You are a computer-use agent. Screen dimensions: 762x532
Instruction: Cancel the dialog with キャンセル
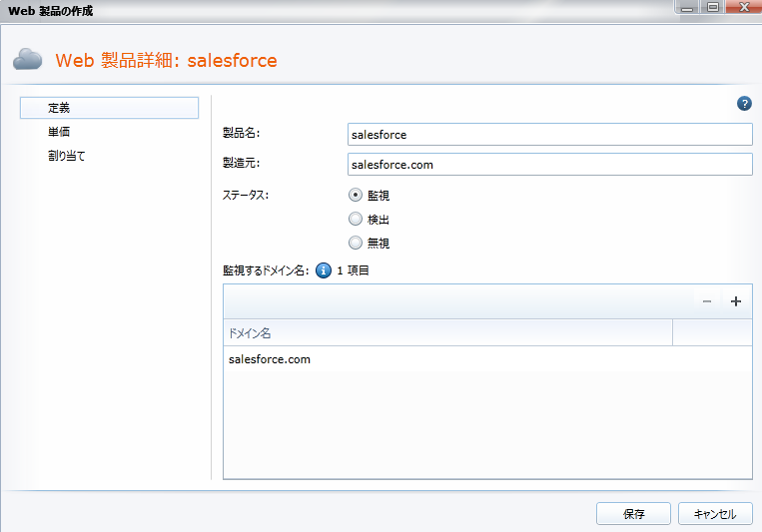pyautogui.click(x=715, y=514)
